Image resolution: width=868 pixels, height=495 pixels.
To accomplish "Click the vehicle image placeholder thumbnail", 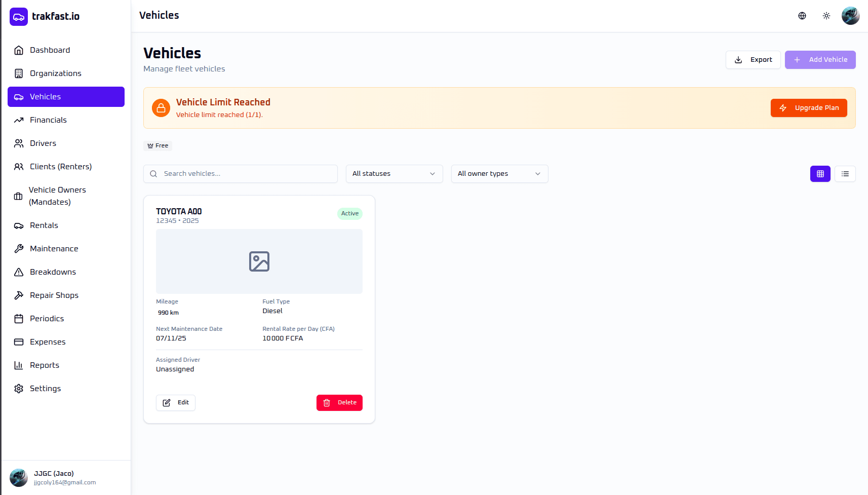I will [259, 261].
